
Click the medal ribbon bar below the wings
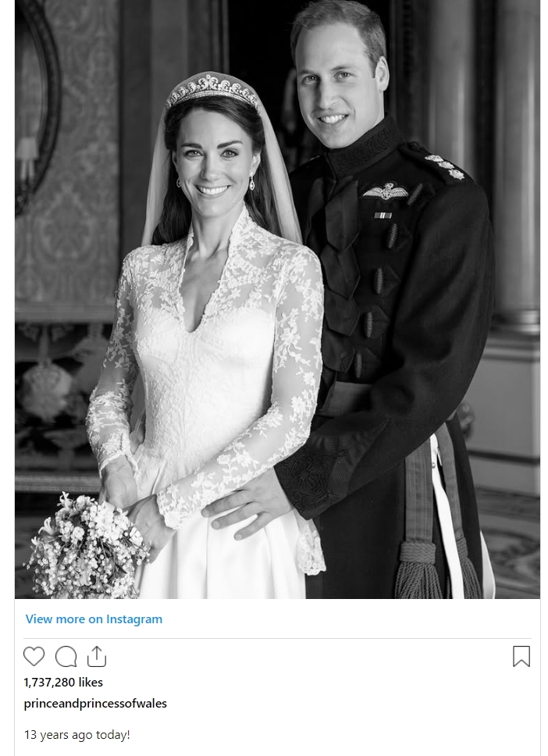click(383, 216)
